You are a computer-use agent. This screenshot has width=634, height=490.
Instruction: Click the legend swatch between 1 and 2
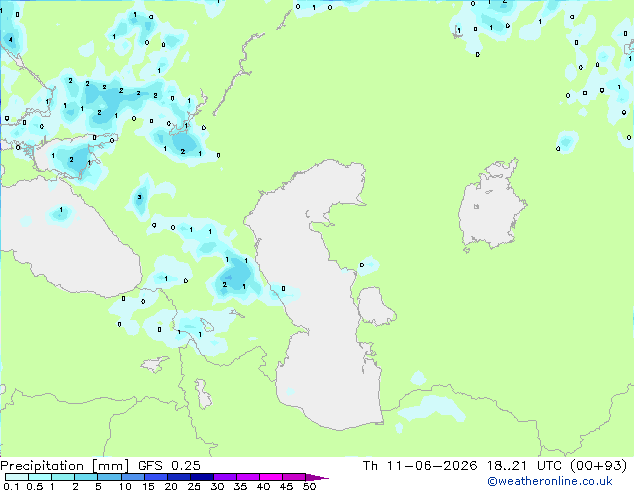click(63, 477)
